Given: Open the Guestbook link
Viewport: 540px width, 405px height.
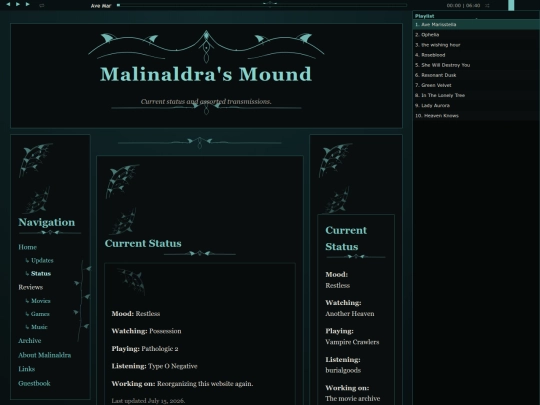Looking at the screenshot, I should (x=34, y=383).
